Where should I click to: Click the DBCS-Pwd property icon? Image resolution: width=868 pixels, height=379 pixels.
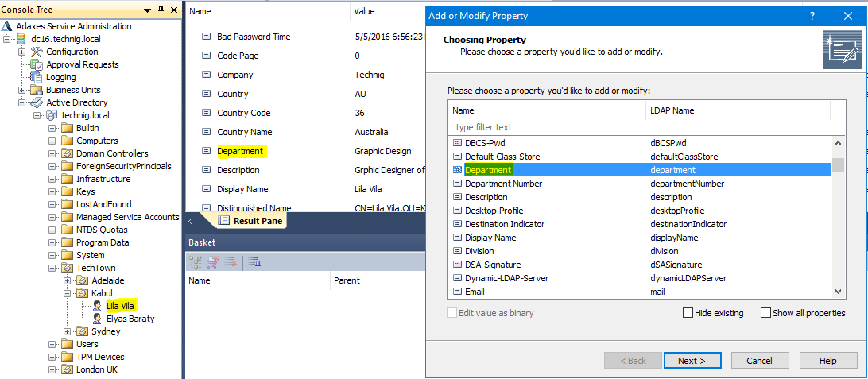[x=457, y=143]
